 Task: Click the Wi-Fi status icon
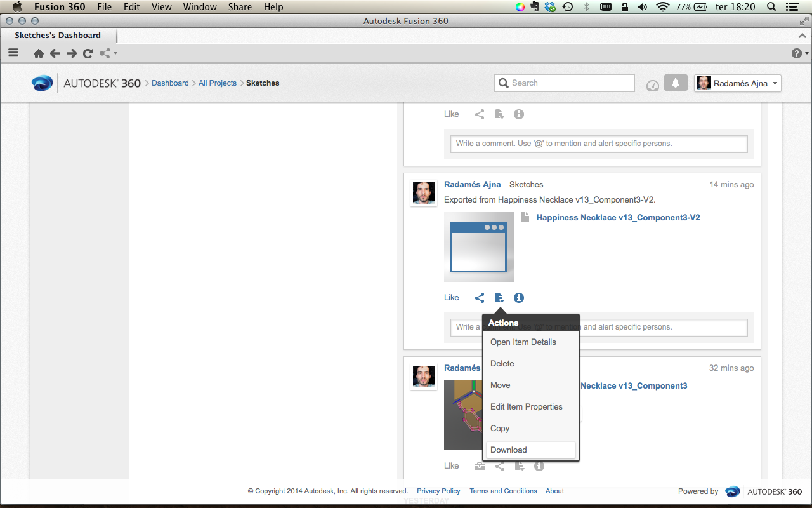pyautogui.click(x=663, y=7)
